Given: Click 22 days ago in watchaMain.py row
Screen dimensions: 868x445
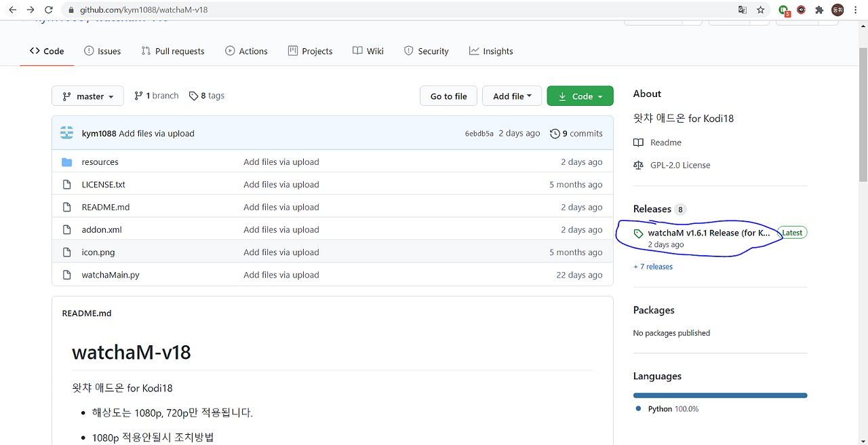Looking at the screenshot, I should (579, 275).
